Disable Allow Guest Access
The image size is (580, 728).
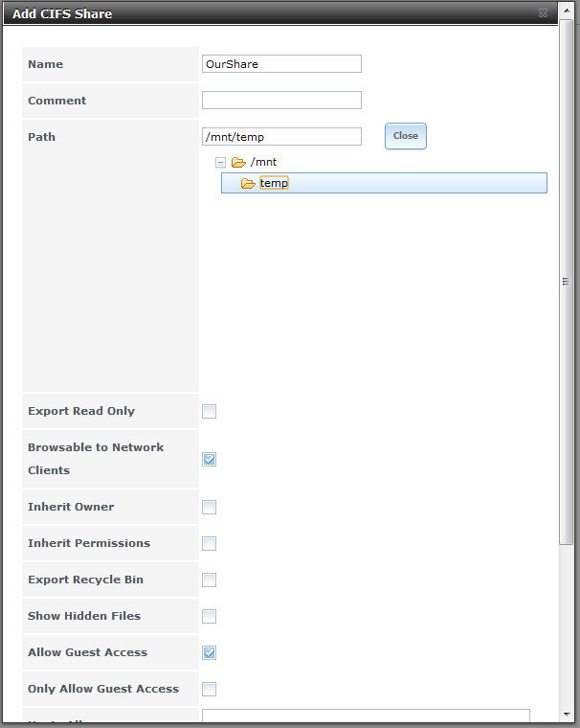(209, 652)
